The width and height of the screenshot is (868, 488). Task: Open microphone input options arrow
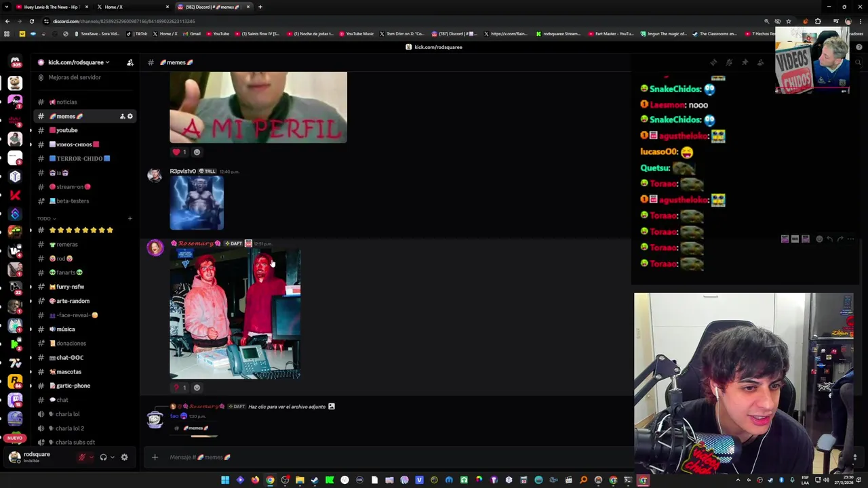click(x=91, y=457)
